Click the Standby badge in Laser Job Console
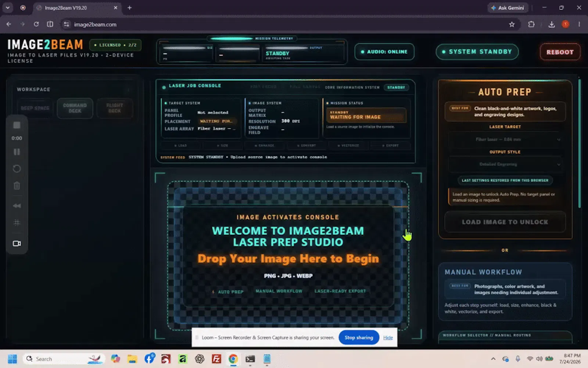Viewport: 588px width, 368px height. (396, 88)
